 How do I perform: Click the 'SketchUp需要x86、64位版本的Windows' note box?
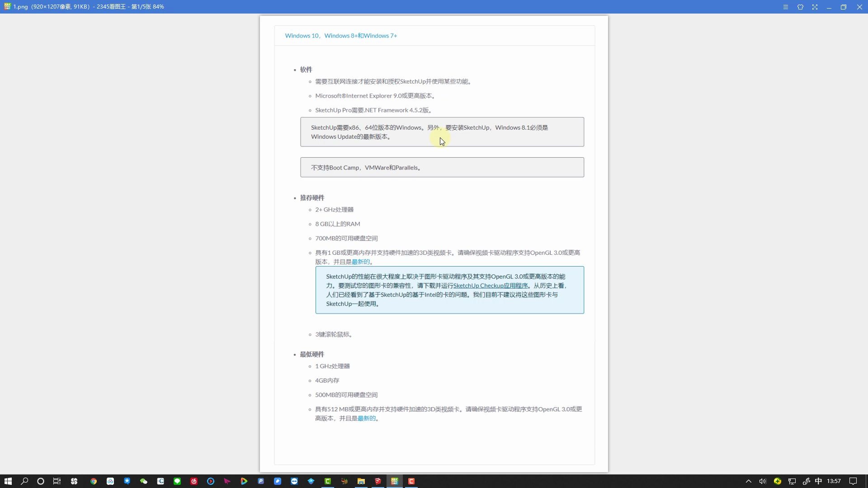point(442,132)
